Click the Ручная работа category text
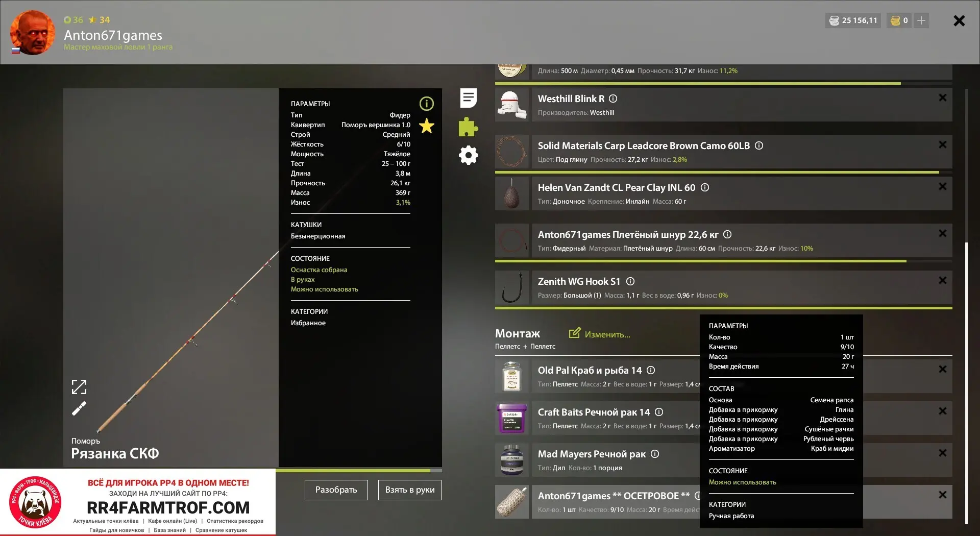980x536 pixels. tap(731, 516)
